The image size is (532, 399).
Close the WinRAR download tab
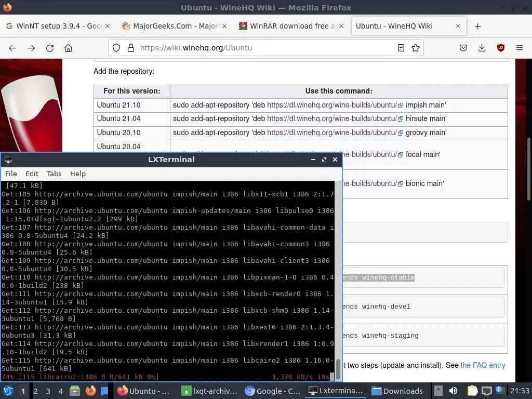(341, 26)
